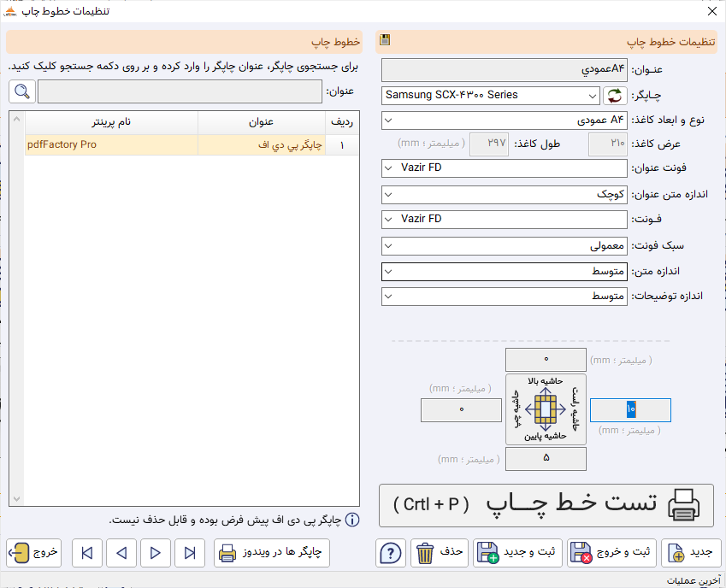Click the حذف delete button

coord(440,553)
